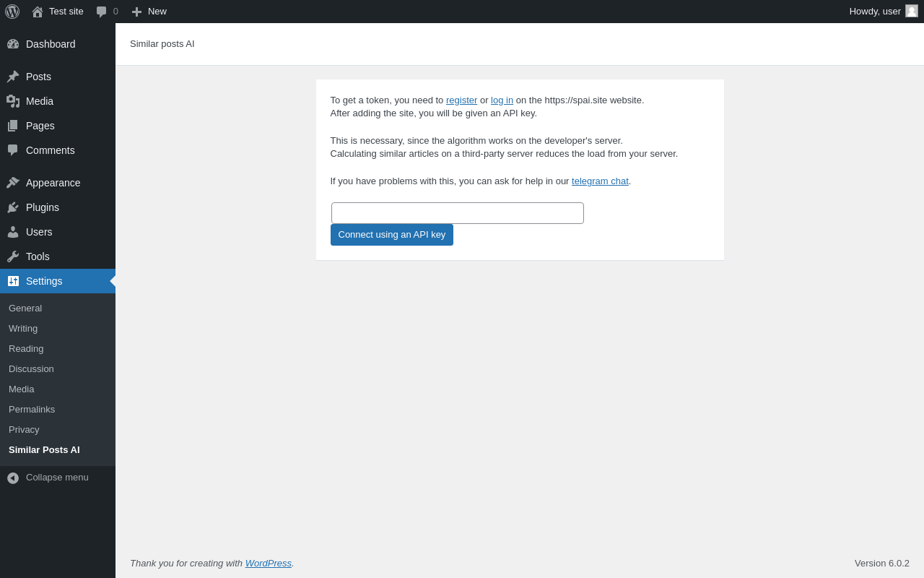The width and height of the screenshot is (924, 578).
Task: Click the Test site name in admin bar
Action: (x=66, y=12)
